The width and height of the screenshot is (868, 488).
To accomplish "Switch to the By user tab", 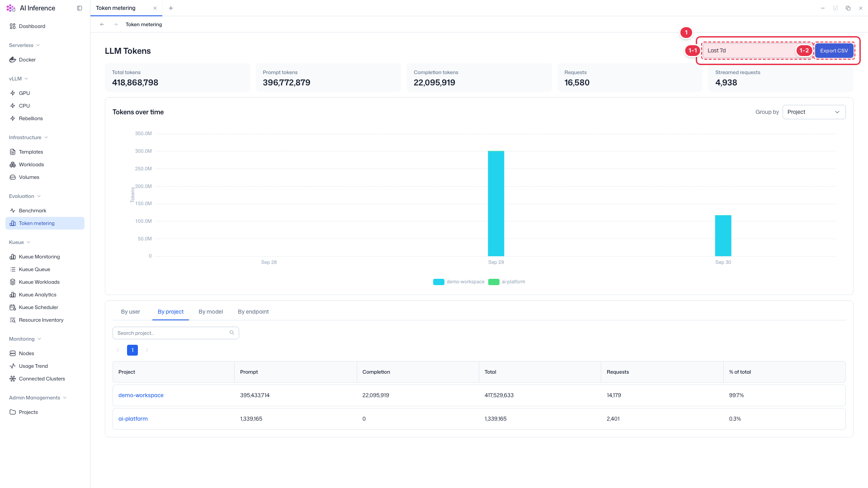I will click(x=131, y=312).
